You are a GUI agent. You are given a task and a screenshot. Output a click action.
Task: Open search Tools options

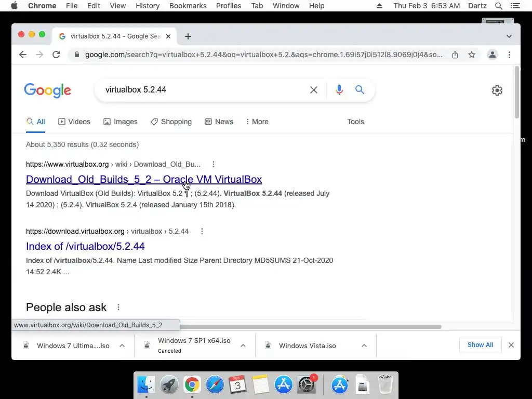[x=355, y=122]
